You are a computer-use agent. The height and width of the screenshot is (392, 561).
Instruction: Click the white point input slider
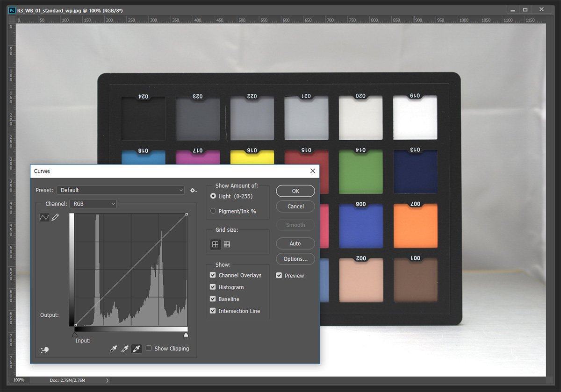(x=186, y=335)
